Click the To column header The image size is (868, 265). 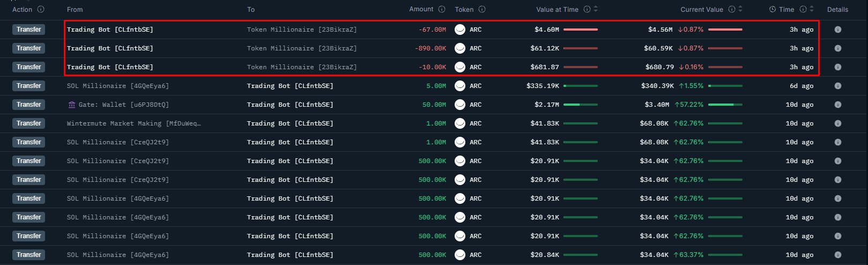pos(251,10)
